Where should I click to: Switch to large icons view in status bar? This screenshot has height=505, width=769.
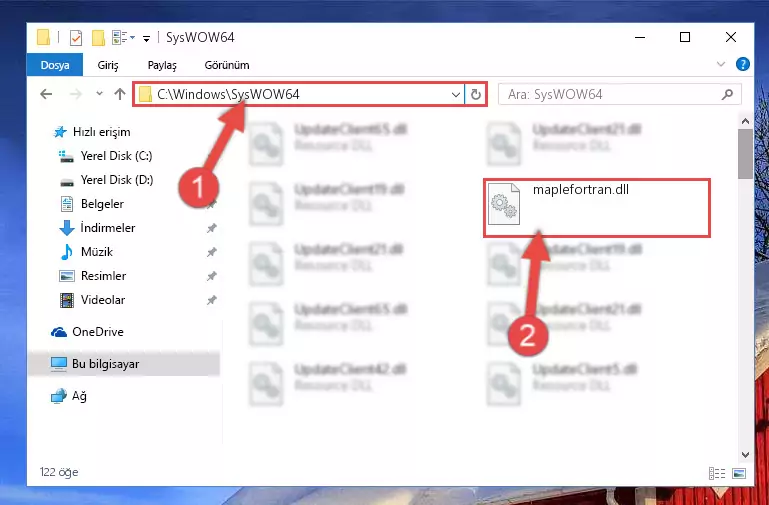[739, 473]
